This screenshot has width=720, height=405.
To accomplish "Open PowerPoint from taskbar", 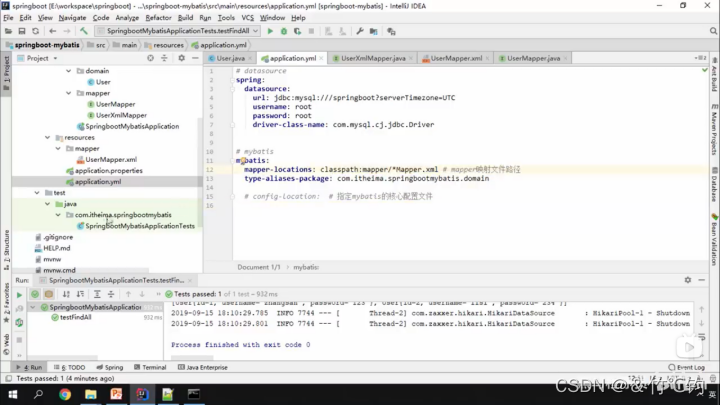I will [116, 394].
